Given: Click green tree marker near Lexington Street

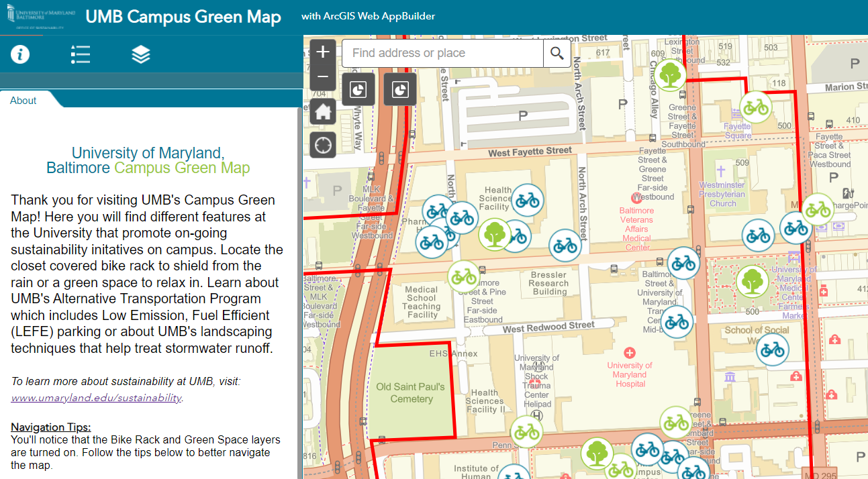Looking at the screenshot, I should 671,74.
